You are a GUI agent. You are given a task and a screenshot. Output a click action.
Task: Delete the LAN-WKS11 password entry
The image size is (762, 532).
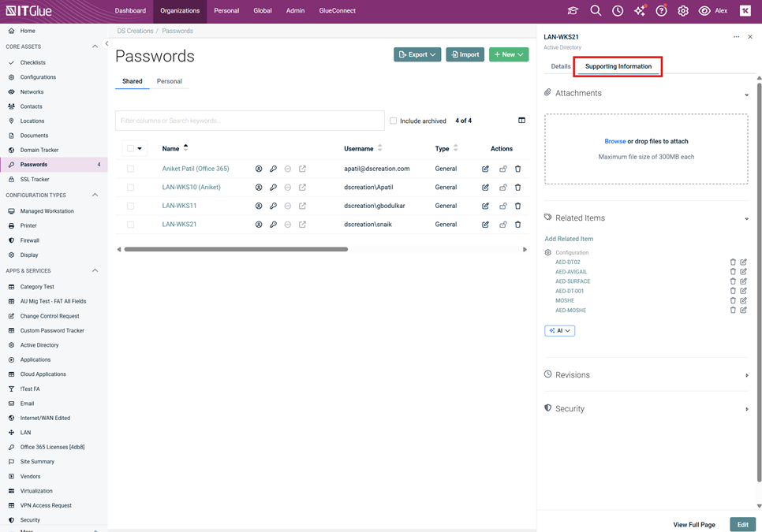(518, 206)
